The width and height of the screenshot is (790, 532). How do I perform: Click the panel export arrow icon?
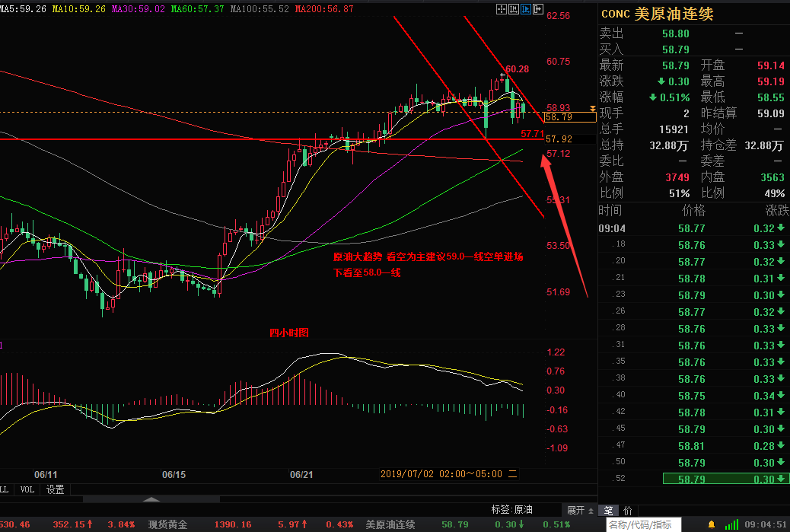click(538, 9)
